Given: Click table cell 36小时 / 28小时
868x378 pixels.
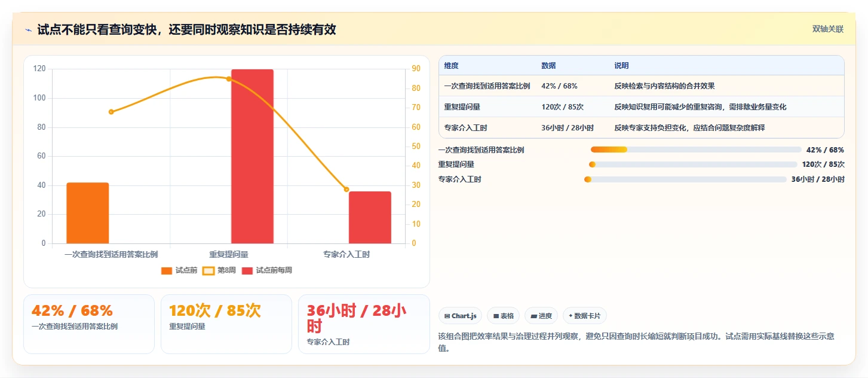Looking at the screenshot, I should [568, 128].
